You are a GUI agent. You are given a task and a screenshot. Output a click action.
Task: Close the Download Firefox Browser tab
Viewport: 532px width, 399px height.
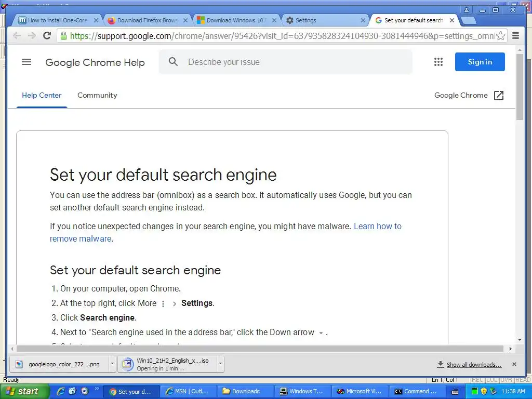click(x=185, y=20)
